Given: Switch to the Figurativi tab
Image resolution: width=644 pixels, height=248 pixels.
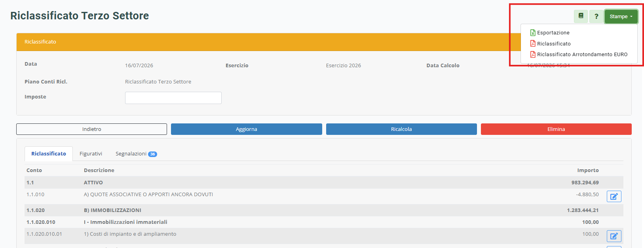Looking at the screenshot, I should pos(91,154).
